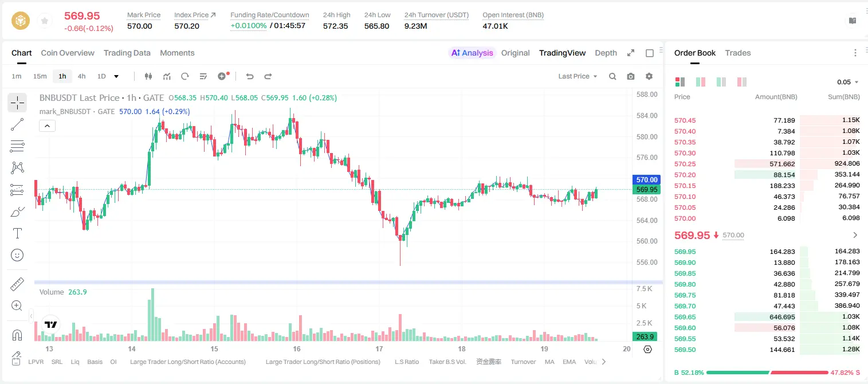Show only sell orders in order book
868x384 pixels.
tap(742, 82)
